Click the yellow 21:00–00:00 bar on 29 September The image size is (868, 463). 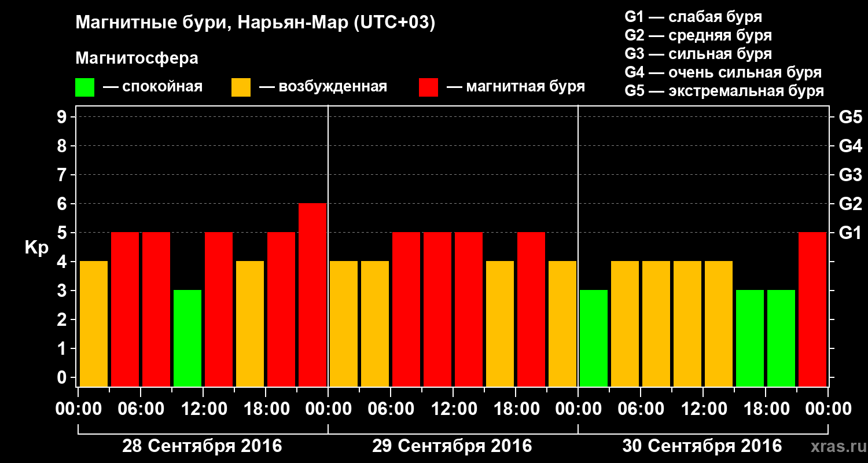click(562, 324)
